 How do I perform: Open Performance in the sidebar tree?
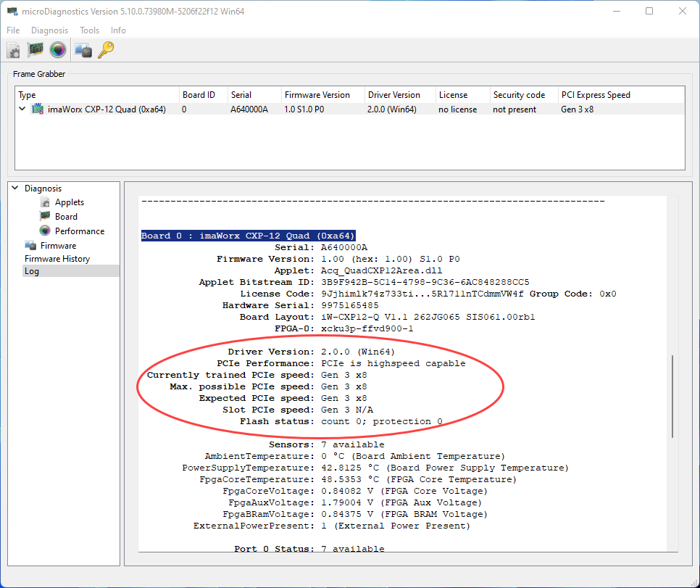(x=79, y=231)
